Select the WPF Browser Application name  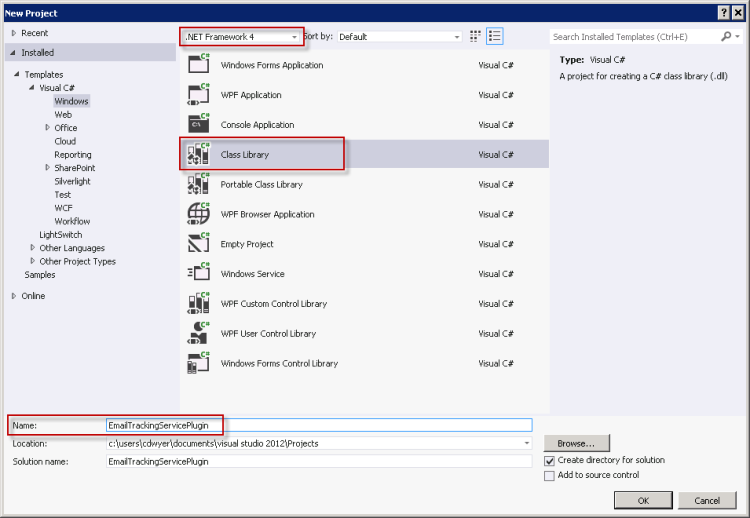267,214
